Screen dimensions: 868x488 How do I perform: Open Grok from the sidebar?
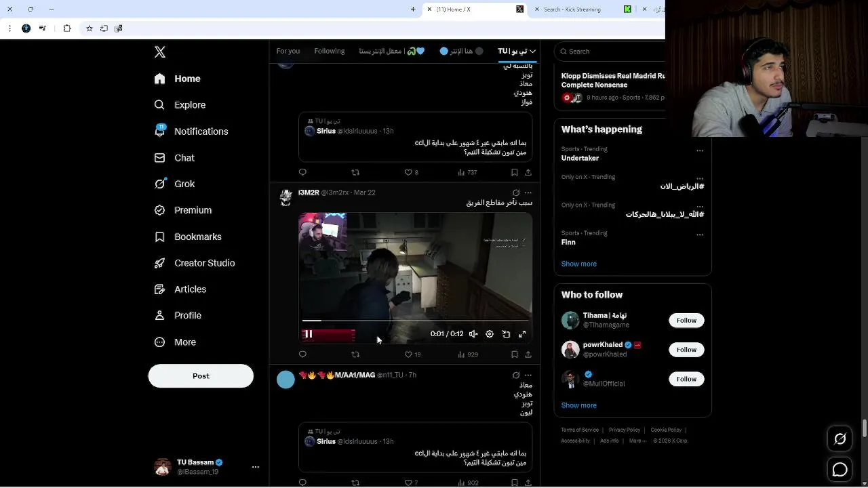tap(174, 184)
